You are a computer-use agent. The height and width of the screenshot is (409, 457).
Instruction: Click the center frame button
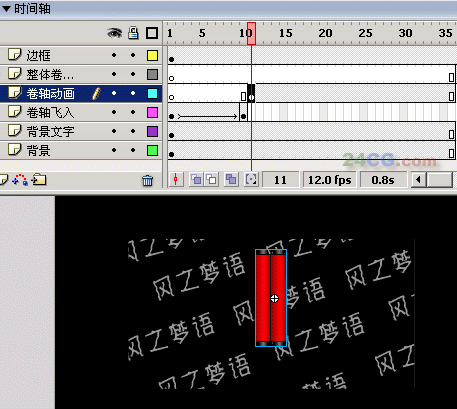click(x=176, y=180)
